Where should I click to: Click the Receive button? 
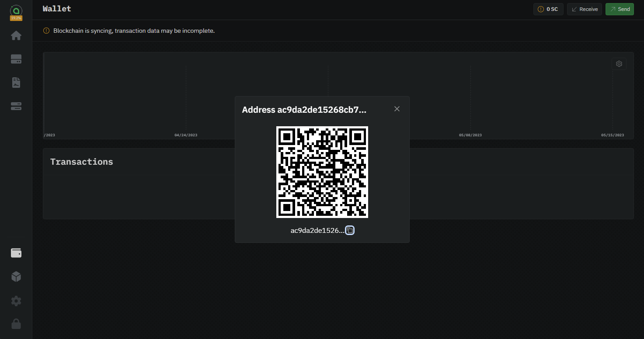tap(585, 9)
